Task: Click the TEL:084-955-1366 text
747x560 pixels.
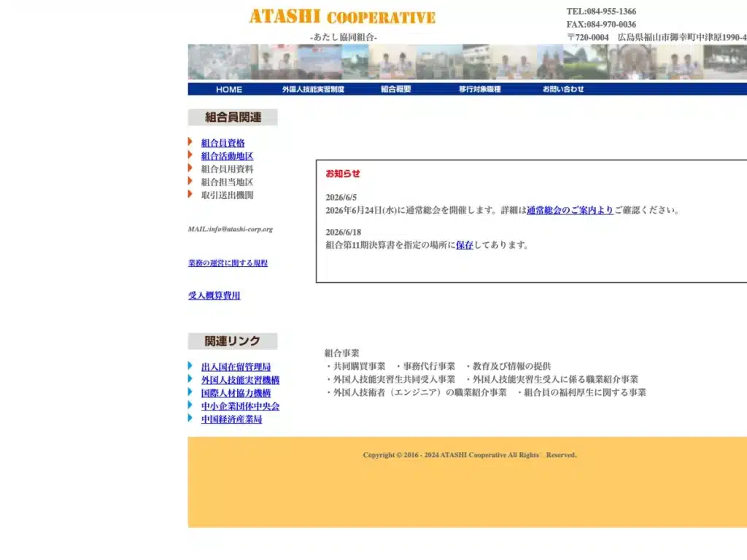Action: (x=601, y=12)
